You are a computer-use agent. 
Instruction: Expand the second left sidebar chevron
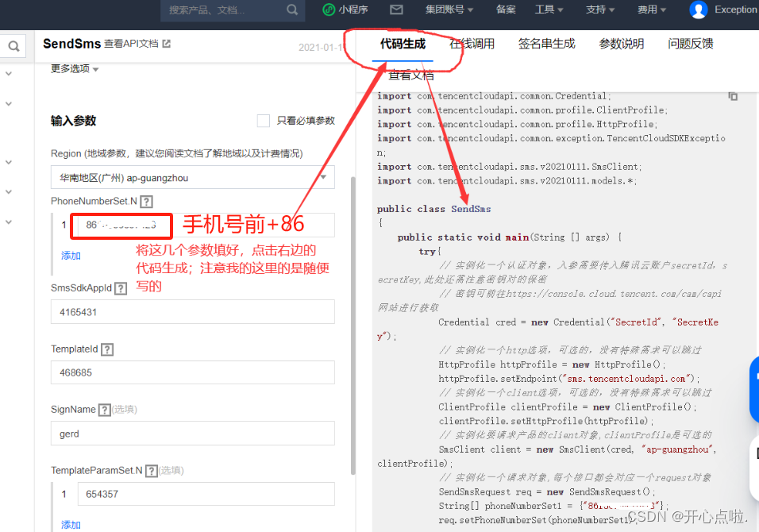tap(9, 103)
